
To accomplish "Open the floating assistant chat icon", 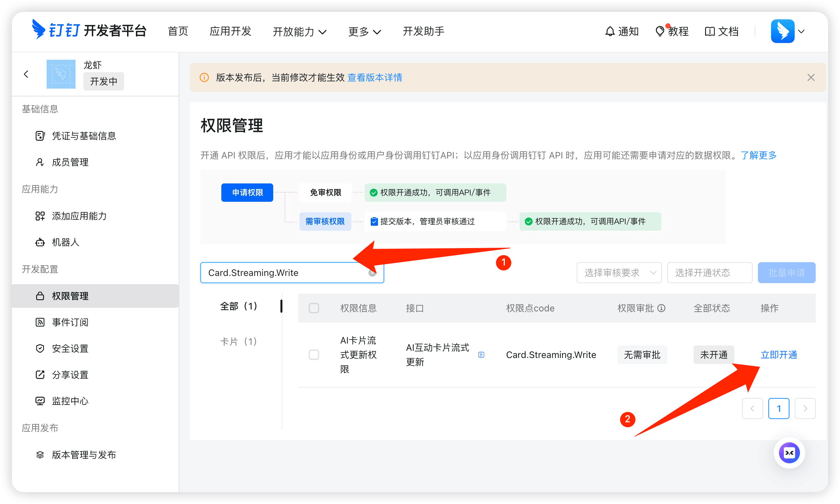I will click(789, 452).
